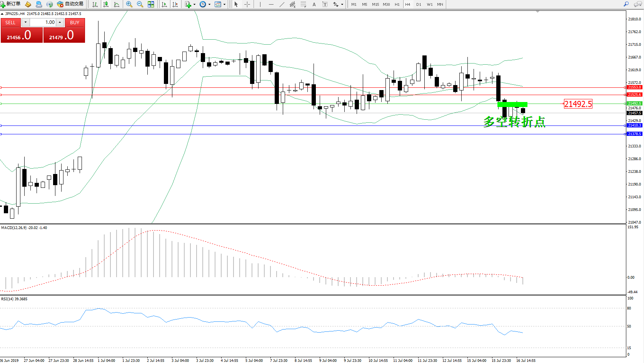
Task: Switch to the M15 timeframe
Action: [375, 4]
